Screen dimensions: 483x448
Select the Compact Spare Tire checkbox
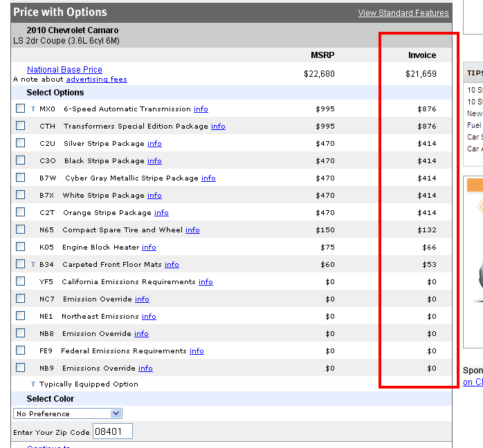click(21, 230)
